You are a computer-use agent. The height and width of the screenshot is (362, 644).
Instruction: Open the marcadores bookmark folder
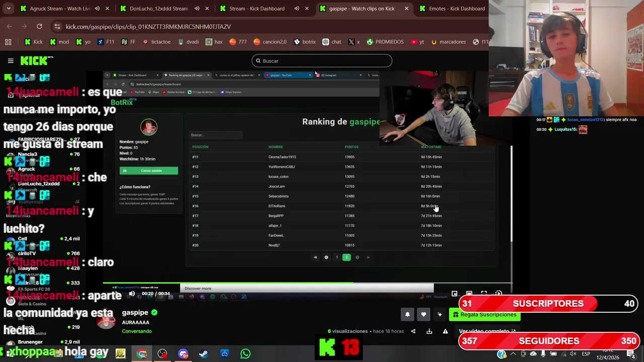[448, 42]
